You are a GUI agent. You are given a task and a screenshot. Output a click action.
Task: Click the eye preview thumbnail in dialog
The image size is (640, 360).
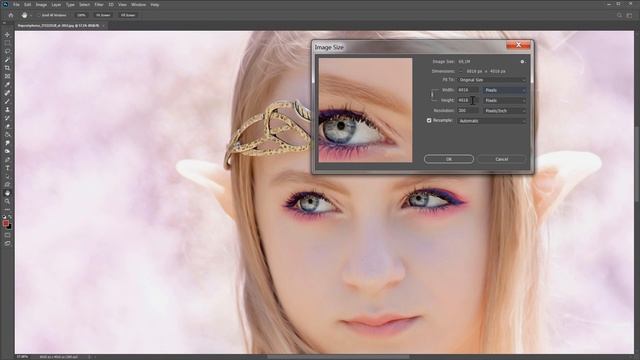tap(365, 110)
